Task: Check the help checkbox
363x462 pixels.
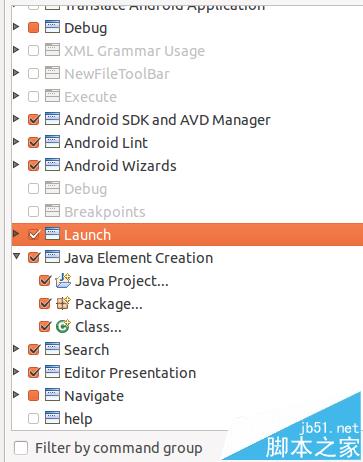Action: [x=34, y=418]
